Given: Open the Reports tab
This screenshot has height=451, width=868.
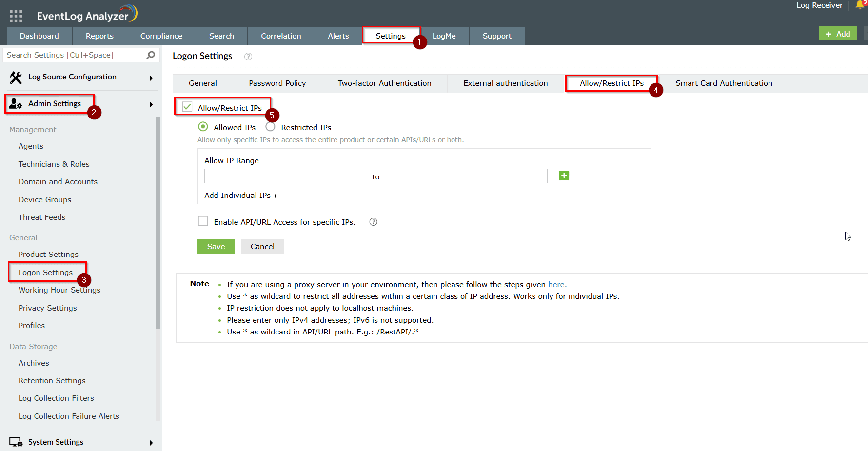Looking at the screenshot, I should coord(99,36).
